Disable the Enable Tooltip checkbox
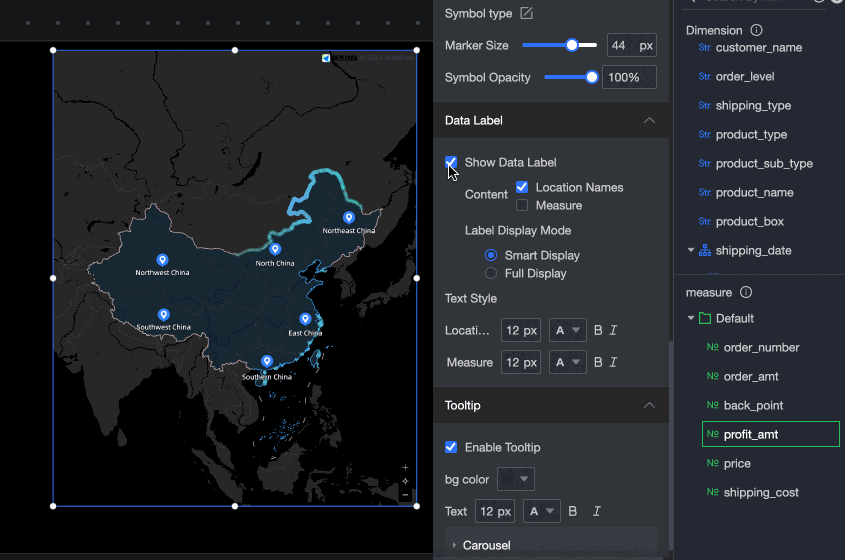 451,447
